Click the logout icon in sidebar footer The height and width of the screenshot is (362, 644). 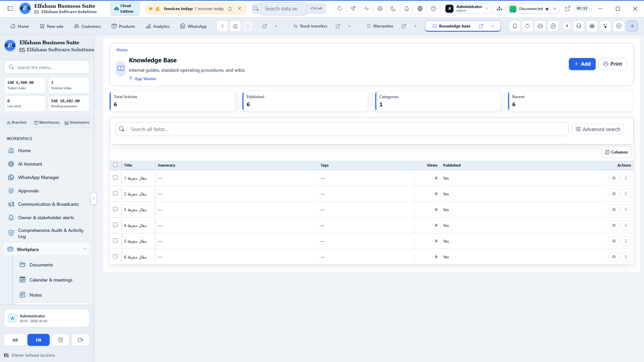[x=80, y=340]
